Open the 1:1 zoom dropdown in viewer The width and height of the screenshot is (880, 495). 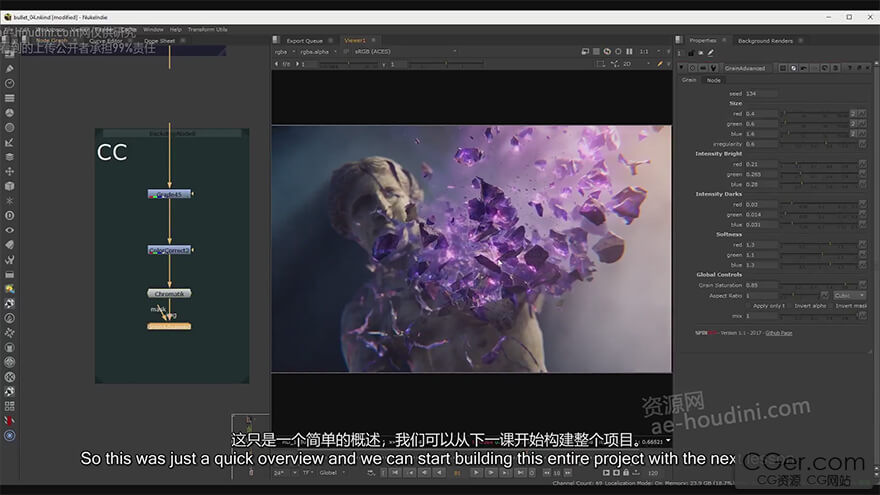[x=650, y=52]
